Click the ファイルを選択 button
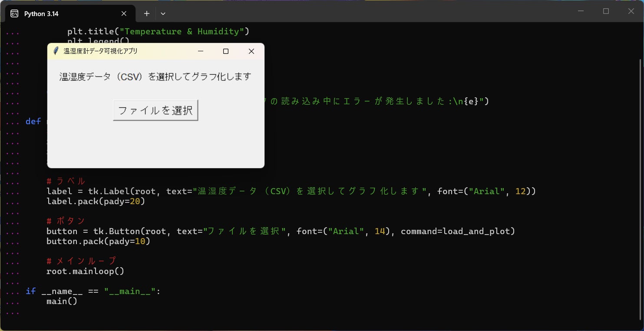 click(155, 110)
